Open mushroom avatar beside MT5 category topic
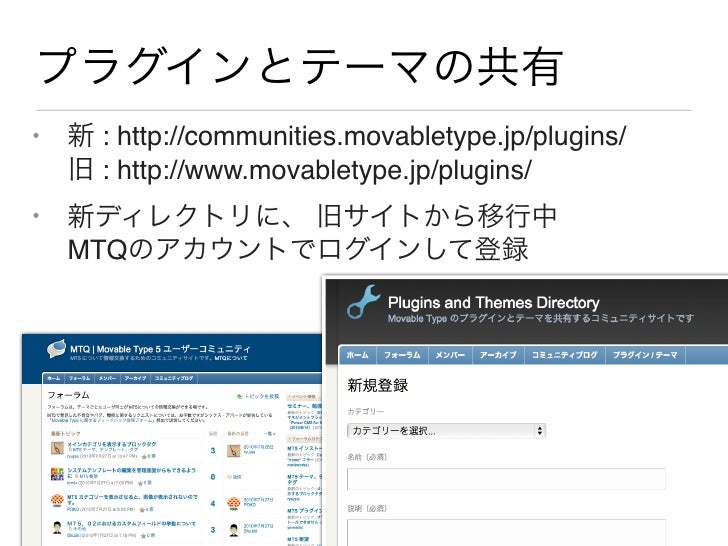The image size is (728, 546). 57,501
